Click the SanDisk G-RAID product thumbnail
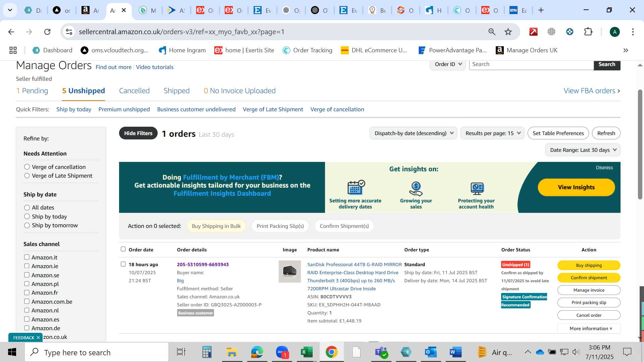The height and width of the screenshot is (362, 644). point(289,271)
